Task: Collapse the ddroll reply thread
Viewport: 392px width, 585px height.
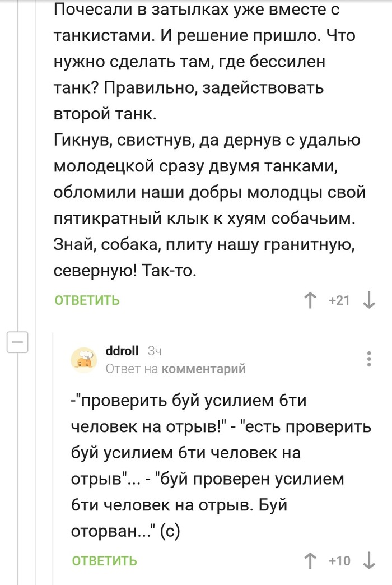Action: point(17,342)
